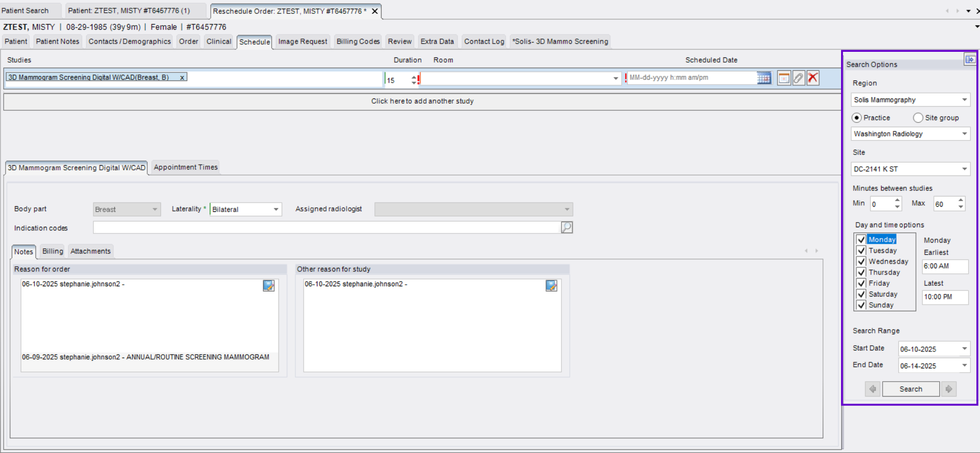Open the Review tab
The image size is (980, 453).
pos(399,42)
